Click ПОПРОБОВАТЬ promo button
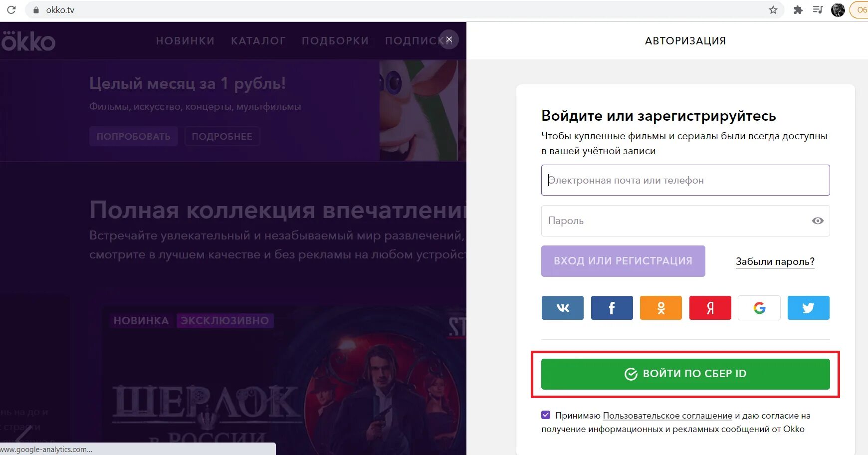868x455 pixels. click(x=134, y=136)
